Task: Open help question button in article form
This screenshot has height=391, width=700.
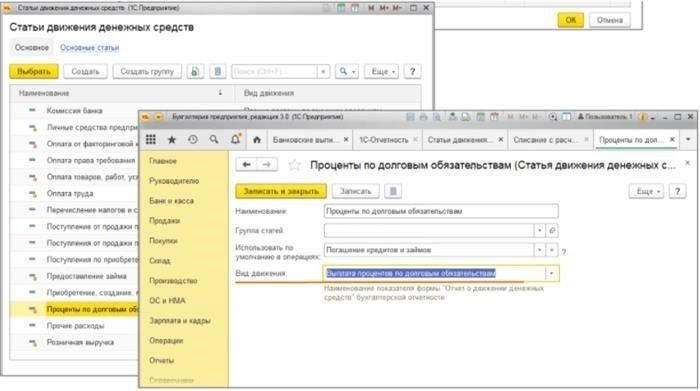Action: 677,191
